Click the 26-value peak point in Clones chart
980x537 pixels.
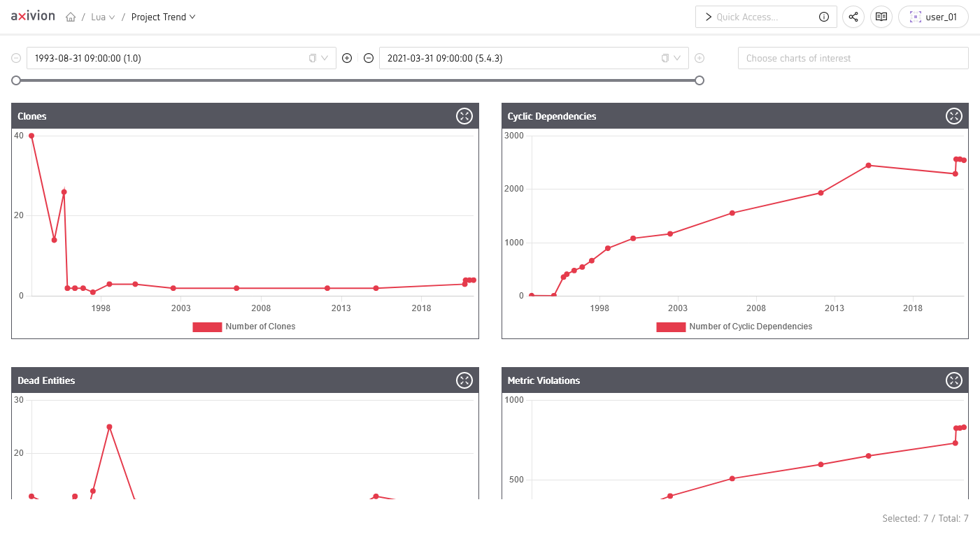64,192
